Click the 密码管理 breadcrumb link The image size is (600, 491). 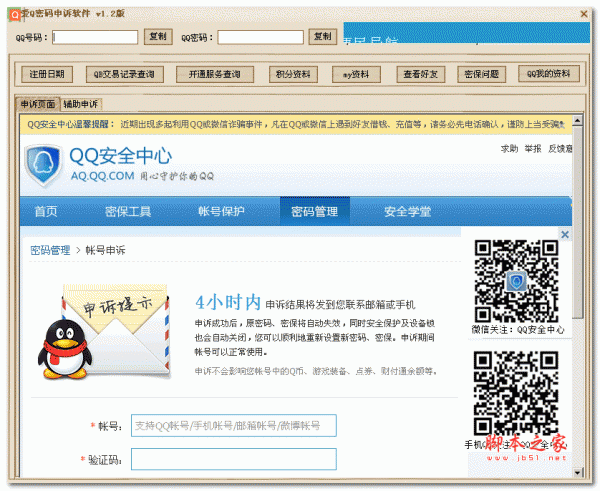click(50, 250)
